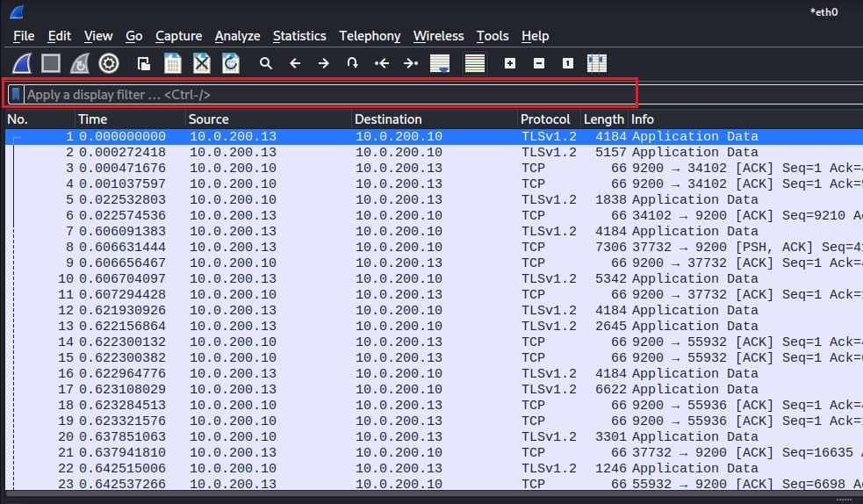
Task: Open the Wireless menu
Action: [x=438, y=36]
